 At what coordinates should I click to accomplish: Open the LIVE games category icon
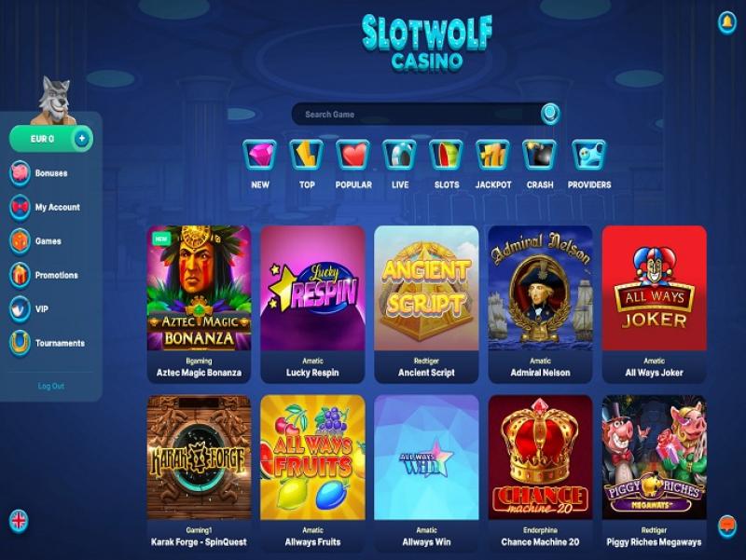400,156
